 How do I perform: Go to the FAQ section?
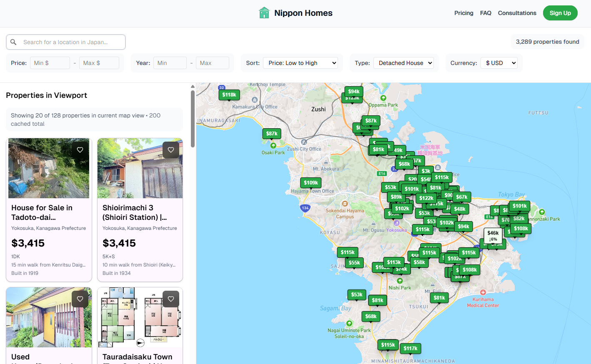486,13
